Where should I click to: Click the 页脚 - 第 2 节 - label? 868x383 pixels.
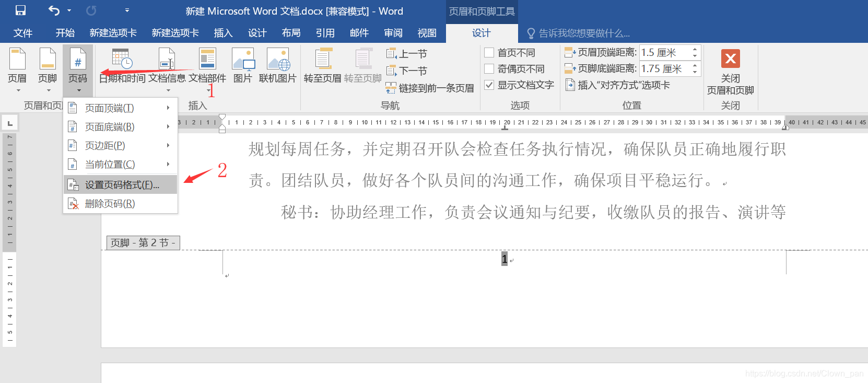tap(143, 242)
